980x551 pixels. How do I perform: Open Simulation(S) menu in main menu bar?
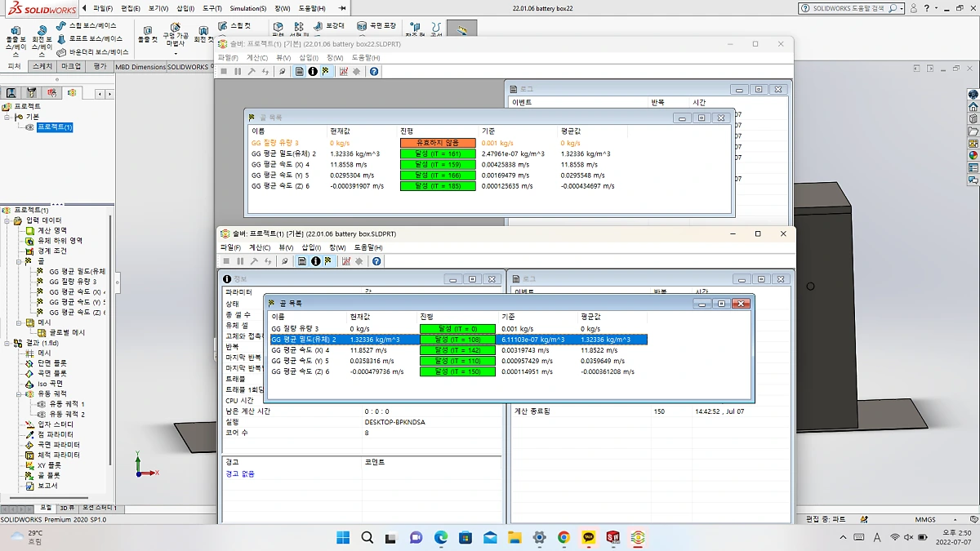pos(247,8)
